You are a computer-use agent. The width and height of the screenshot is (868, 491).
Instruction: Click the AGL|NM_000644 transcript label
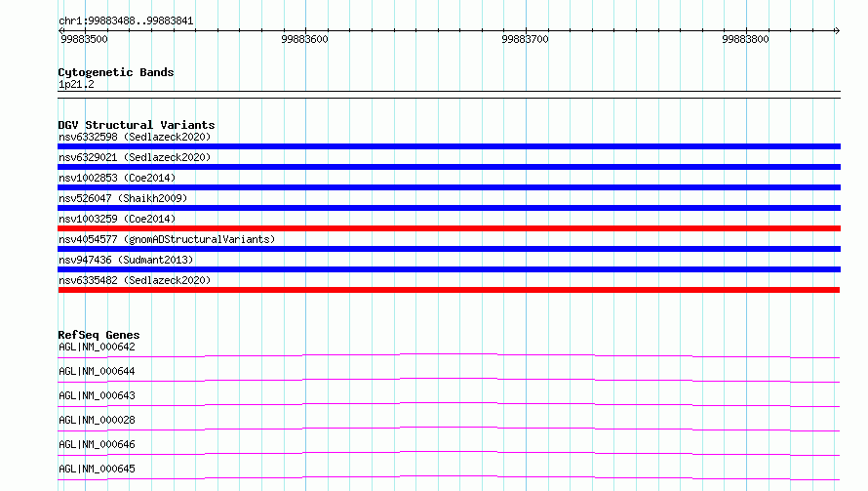97,371
